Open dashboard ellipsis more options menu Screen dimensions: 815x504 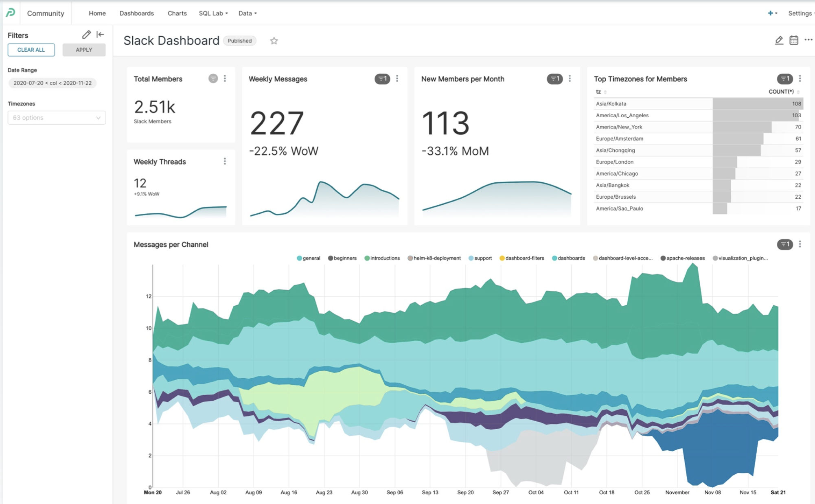[x=808, y=40]
